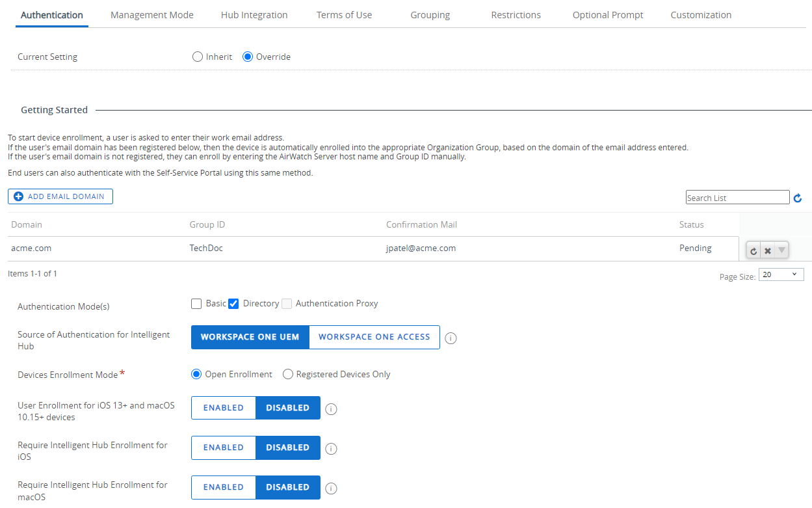
Task: Go to the Optional Prompt tab
Action: (x=608, y=15)
